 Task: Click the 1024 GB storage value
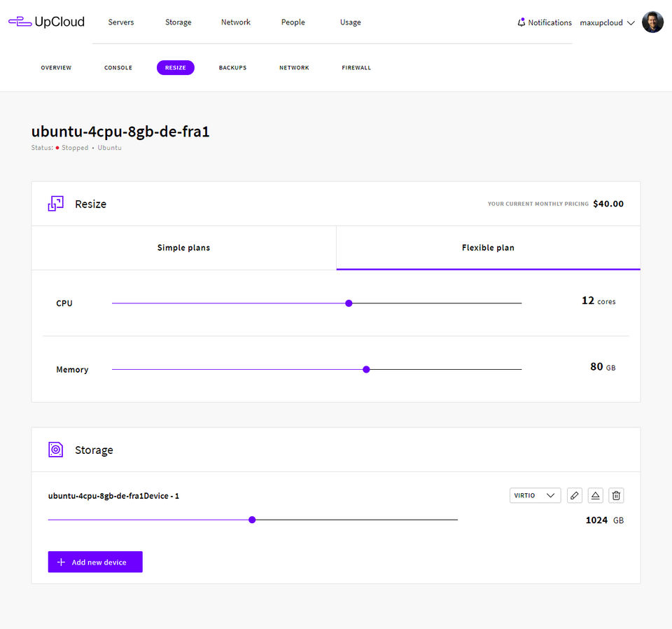(605, 520)
